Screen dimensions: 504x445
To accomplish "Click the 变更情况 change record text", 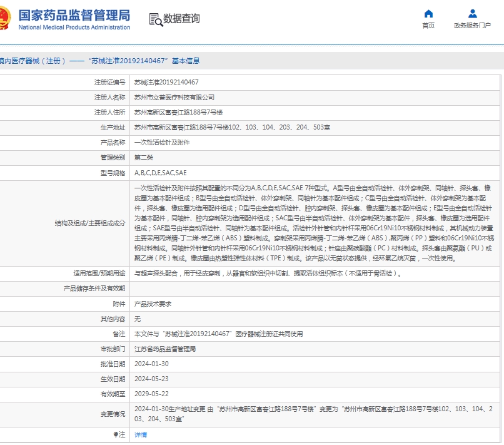I will [x=313, y=414].
